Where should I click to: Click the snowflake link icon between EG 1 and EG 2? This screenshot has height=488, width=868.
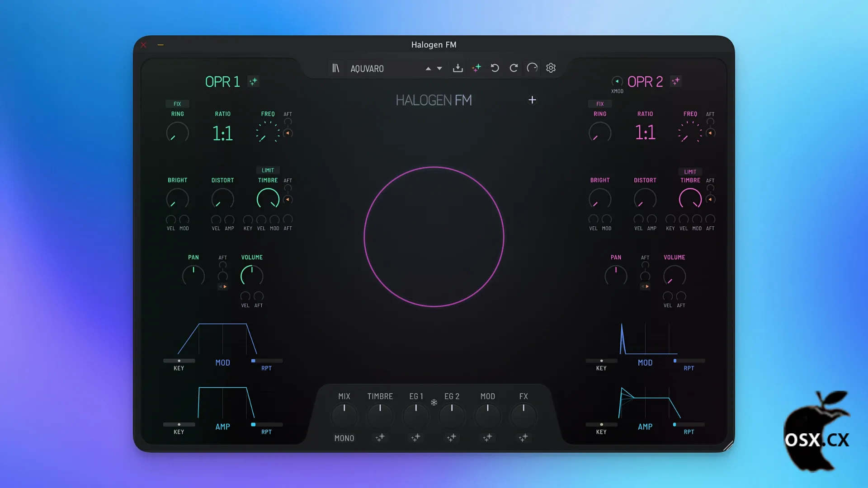[x=434, y=402]
